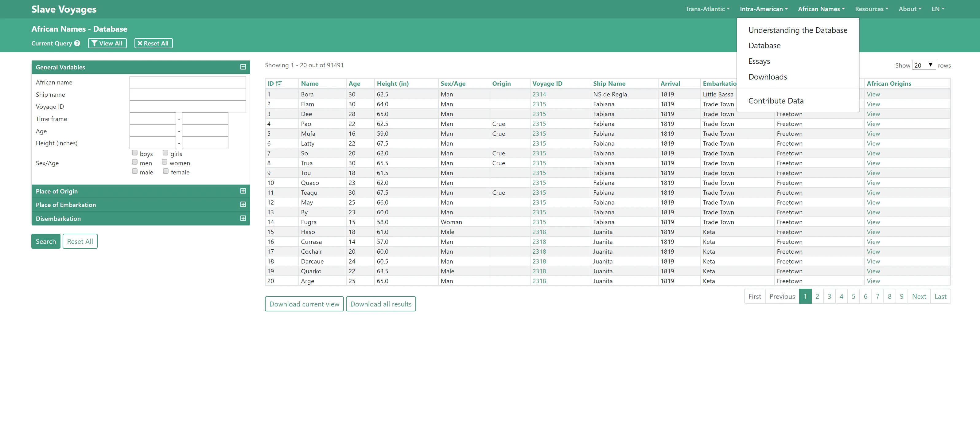980x437 pixels.
Task: Tick the women checkbox
Action: point(165,162)
